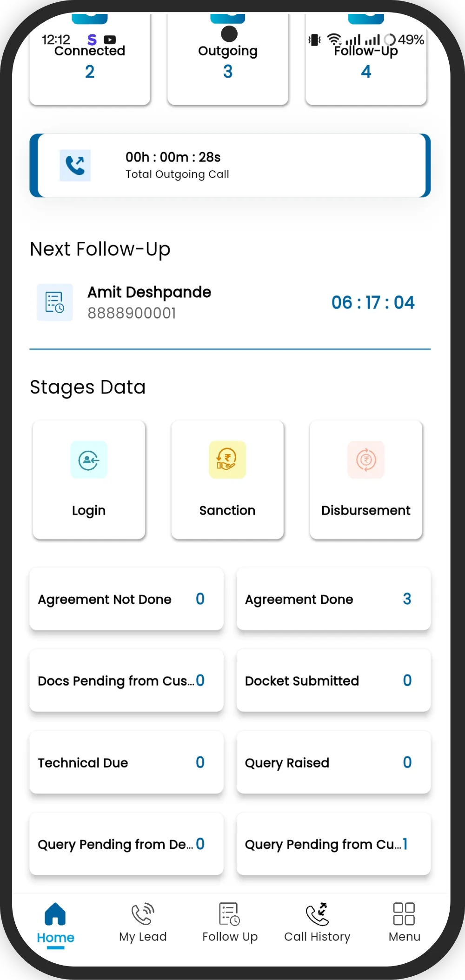This screenshot has width=465, height=980.
Task: Tap the Disbursement rupee cycle icon
Action: coord(366,460)
